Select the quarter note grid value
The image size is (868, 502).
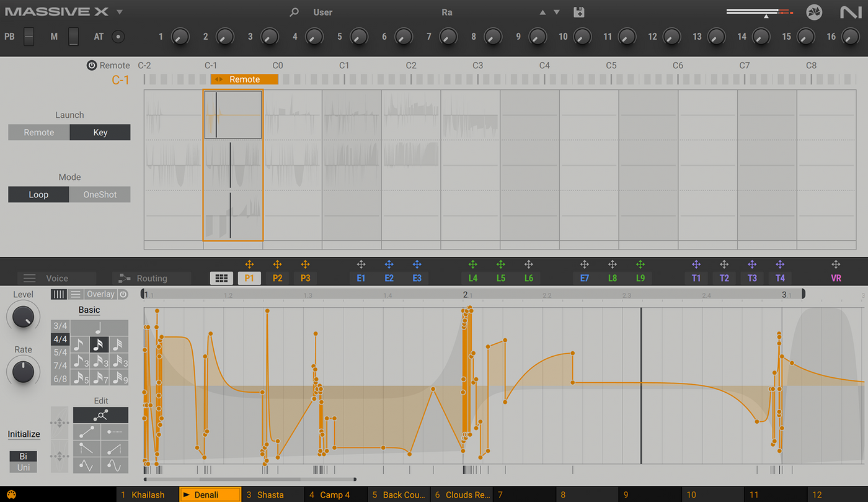tap(99, 328)
